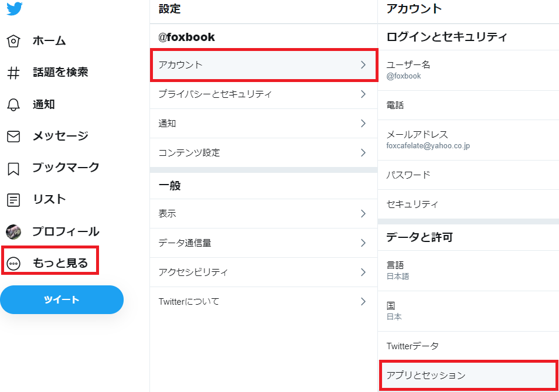Click the Twitter bird logo
Screen dimensions: 559x392
click(15, 8)
